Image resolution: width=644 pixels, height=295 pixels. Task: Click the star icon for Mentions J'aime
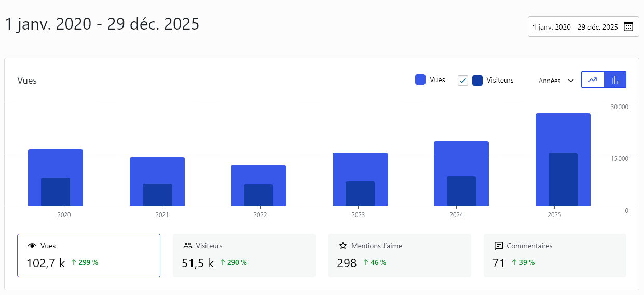point(343,246)
